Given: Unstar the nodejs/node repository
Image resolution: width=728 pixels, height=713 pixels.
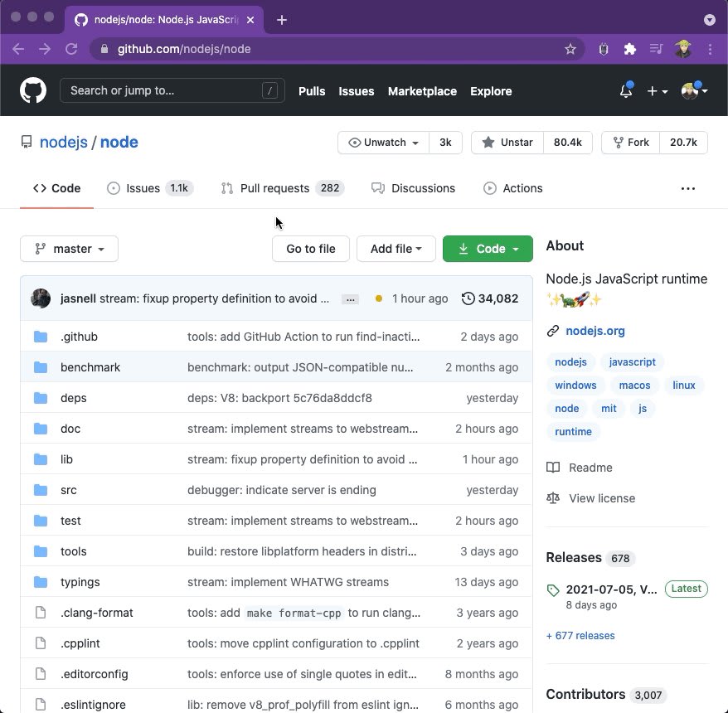Looking at the screenshot, I should 507,143.
